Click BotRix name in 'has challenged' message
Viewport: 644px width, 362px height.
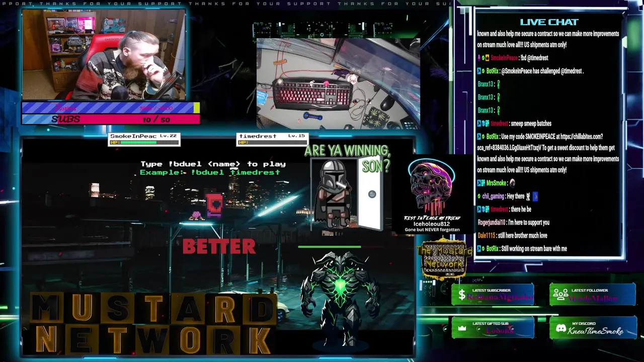point(493,71)
